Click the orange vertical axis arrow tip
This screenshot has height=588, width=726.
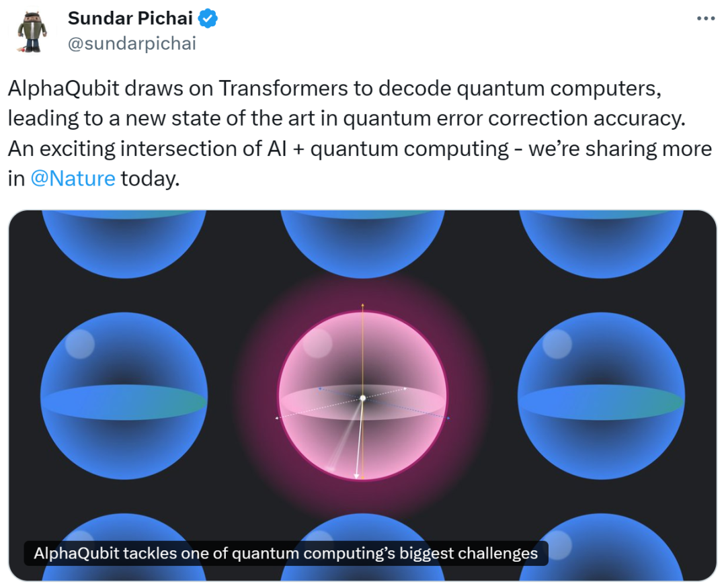tap(362, 305)
